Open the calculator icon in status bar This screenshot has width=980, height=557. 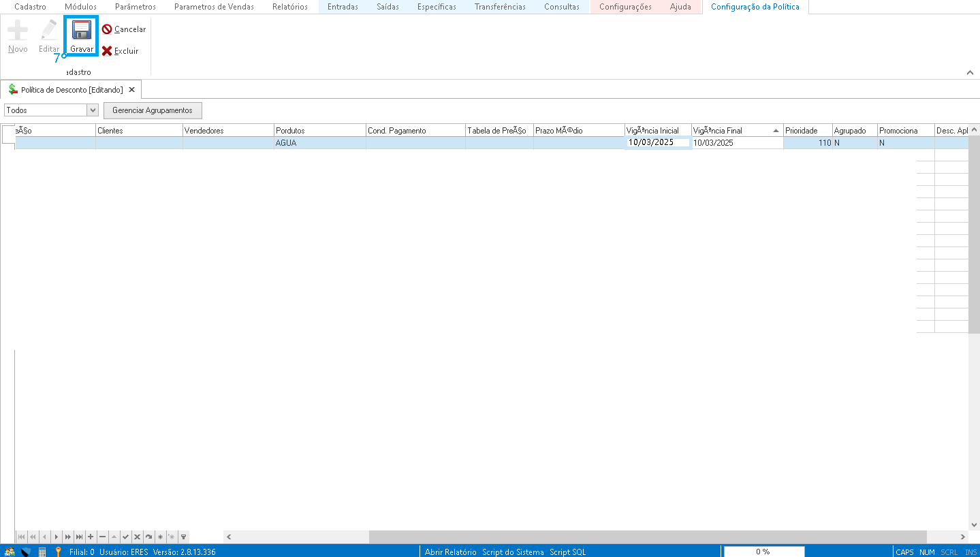(42, 552)
